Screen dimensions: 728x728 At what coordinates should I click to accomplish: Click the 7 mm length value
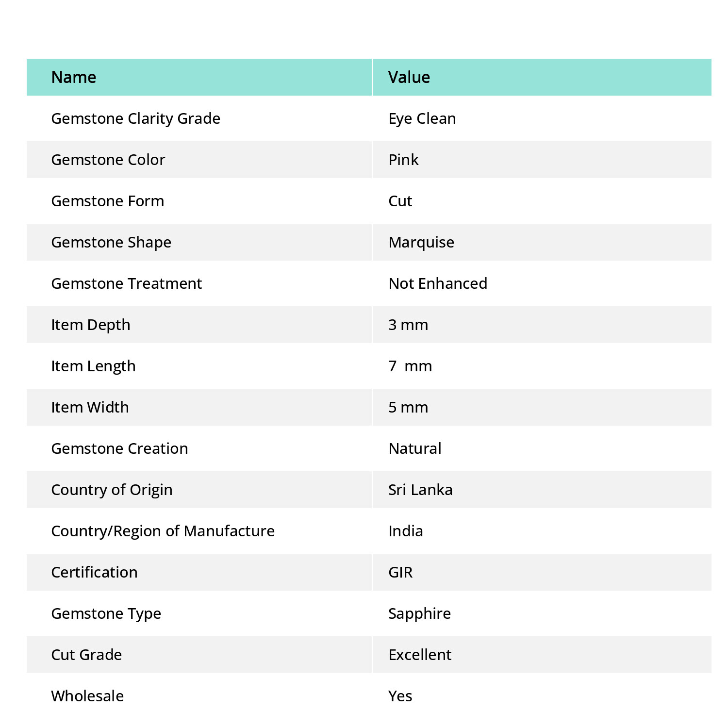[x=410, y=366]
